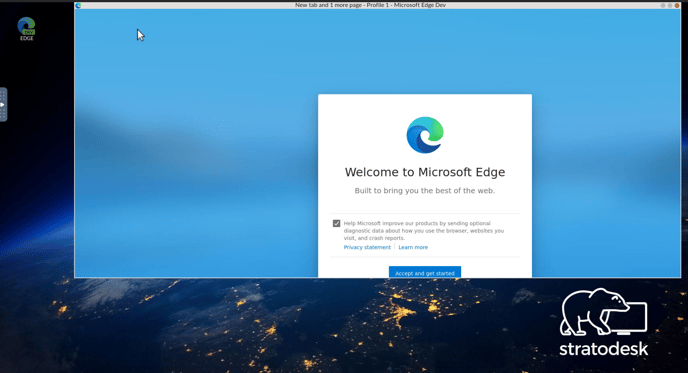Open the Privacy statement link
The width and height of the screenshot is (688, 373).
click(367, 247)
